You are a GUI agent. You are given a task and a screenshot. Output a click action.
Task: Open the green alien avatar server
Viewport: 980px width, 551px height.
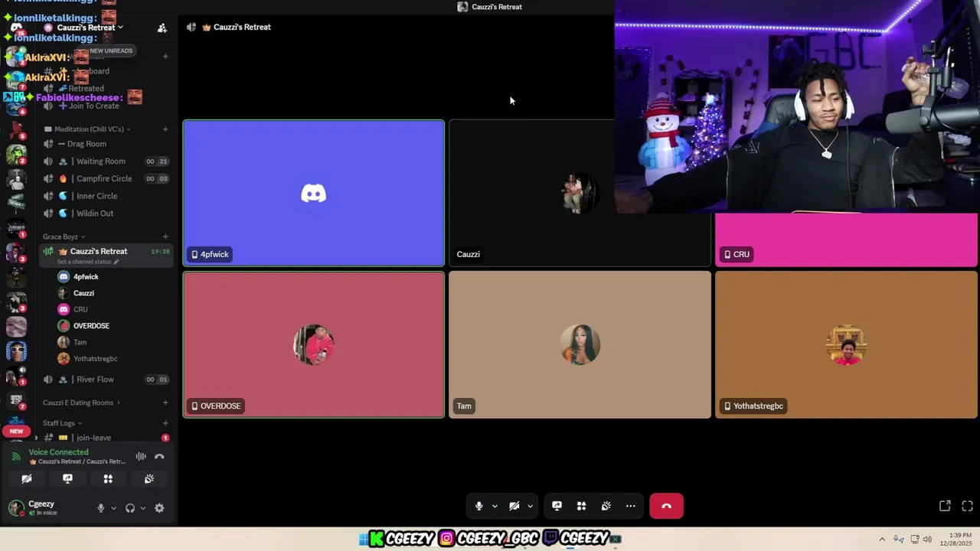click(x=16, y=154)
